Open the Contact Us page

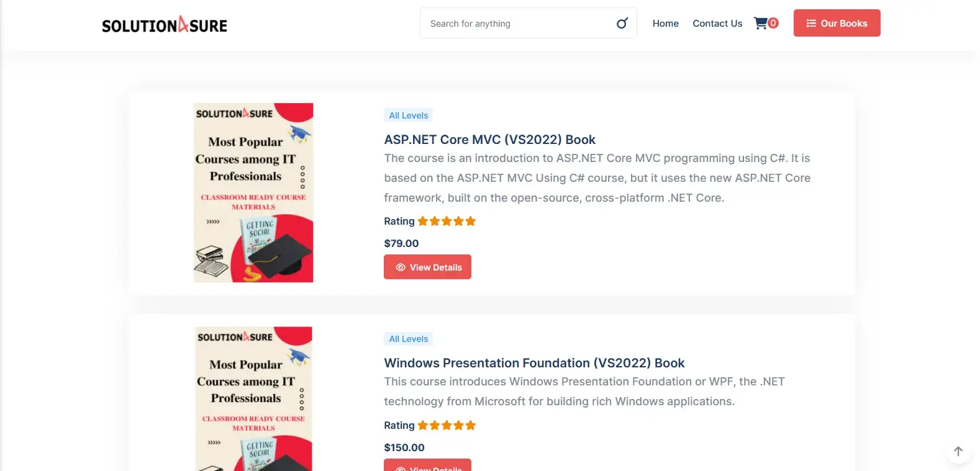[x=717, y=24]
